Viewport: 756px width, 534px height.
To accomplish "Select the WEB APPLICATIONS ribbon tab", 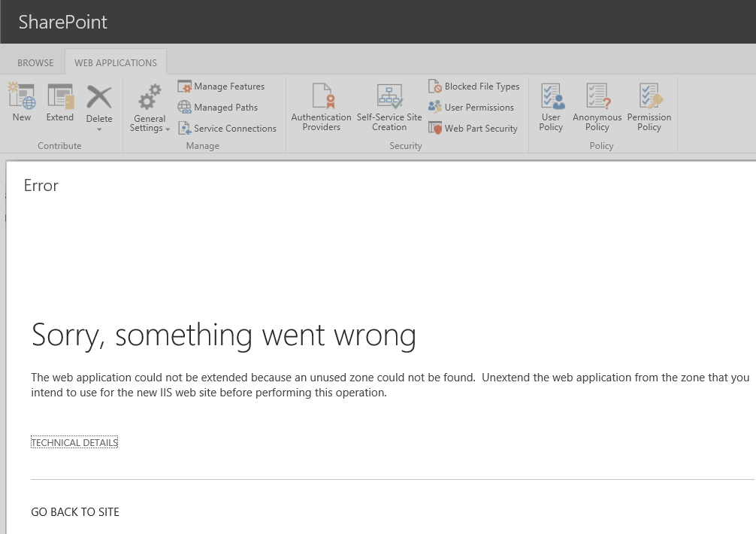I will 116,62.
